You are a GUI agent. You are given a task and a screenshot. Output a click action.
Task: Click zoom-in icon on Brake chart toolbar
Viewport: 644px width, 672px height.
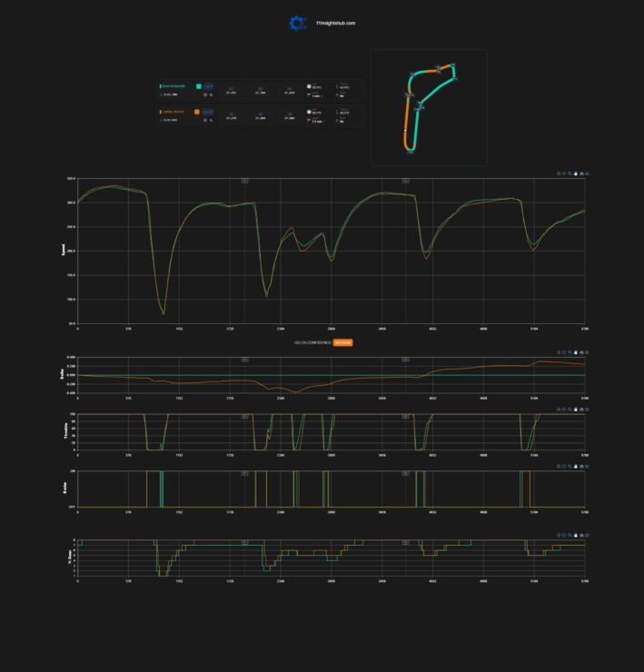coord(559,466)
